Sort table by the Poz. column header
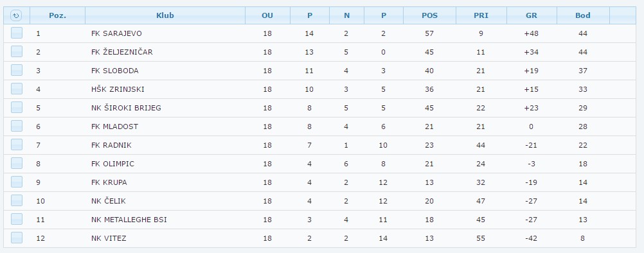This screenshot has height=253, width=644. [x=57, y=15]
